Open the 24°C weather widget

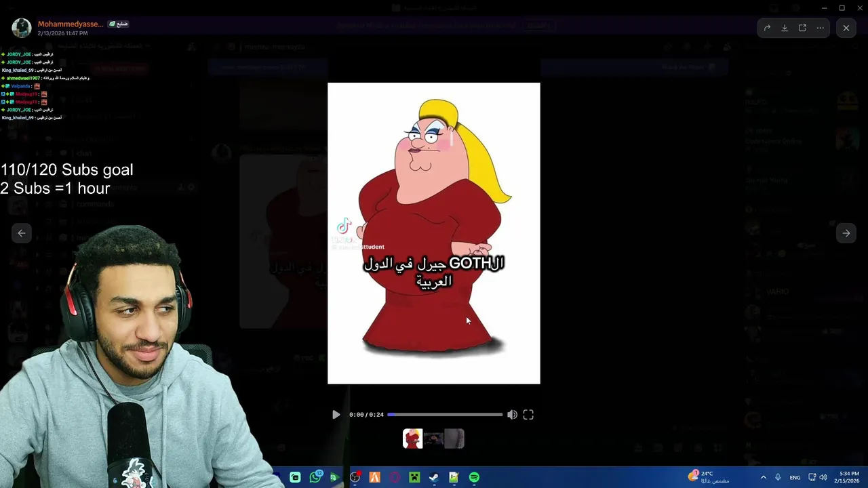point(709,477)
